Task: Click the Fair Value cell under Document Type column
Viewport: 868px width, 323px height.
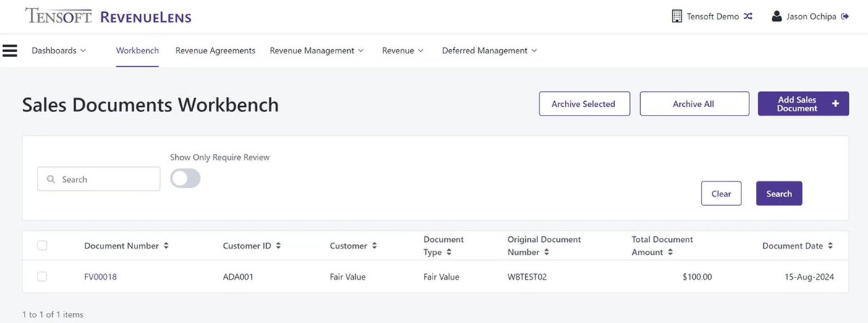Action: [441, 277]
